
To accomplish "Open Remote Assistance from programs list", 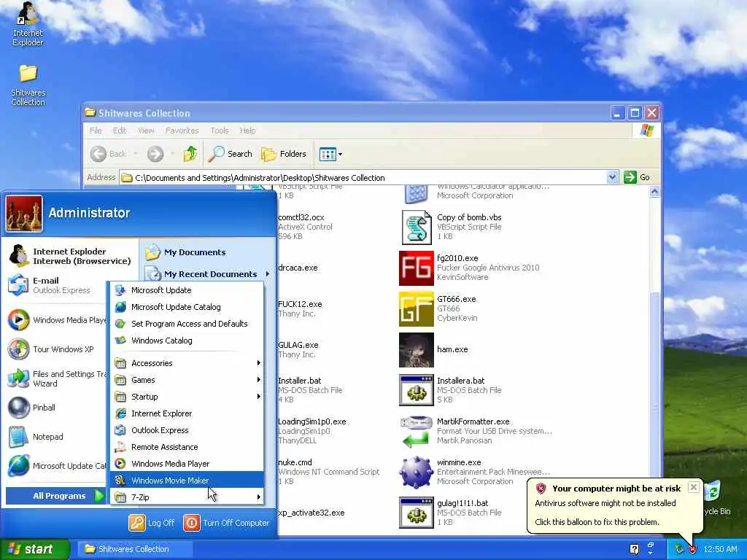I will click(187, 447).
